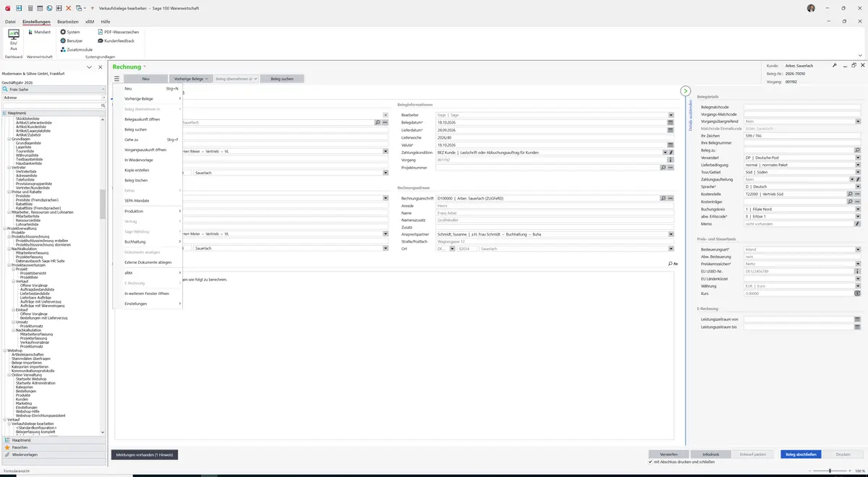This screenshot has width=868, height=477.
Task: Open the xRM ribbon tab
Action: click(x=90, y=22)
